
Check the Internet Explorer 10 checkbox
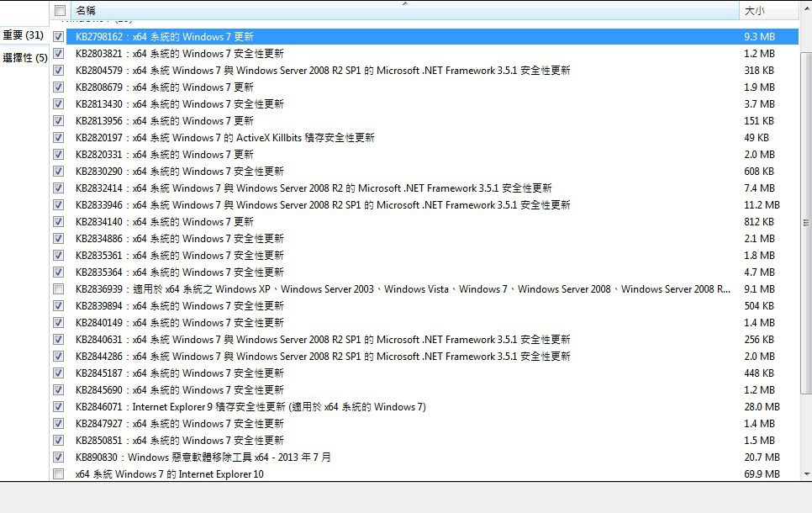tap(59, 474)
